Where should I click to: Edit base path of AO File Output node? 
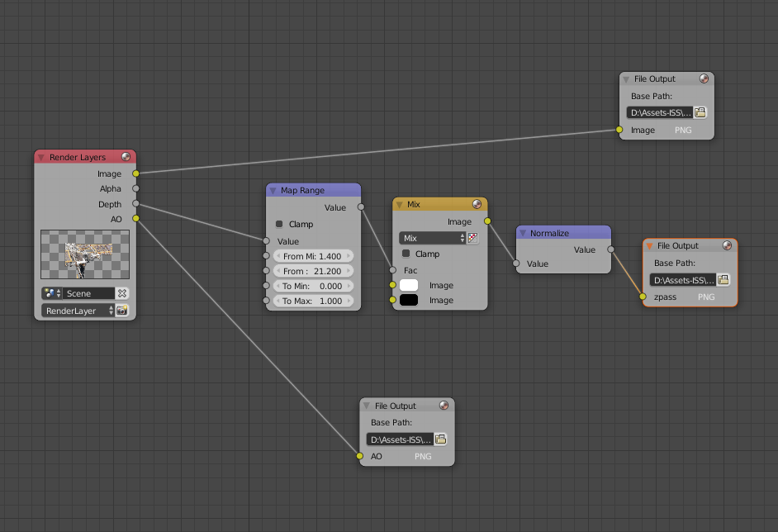tap(401, 439)
